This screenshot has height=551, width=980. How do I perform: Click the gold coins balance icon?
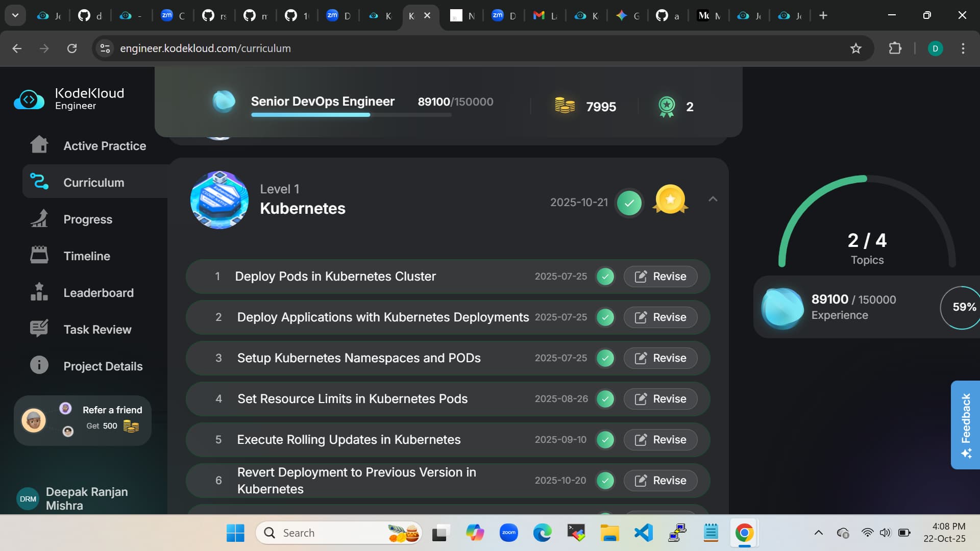coord(565,106)
